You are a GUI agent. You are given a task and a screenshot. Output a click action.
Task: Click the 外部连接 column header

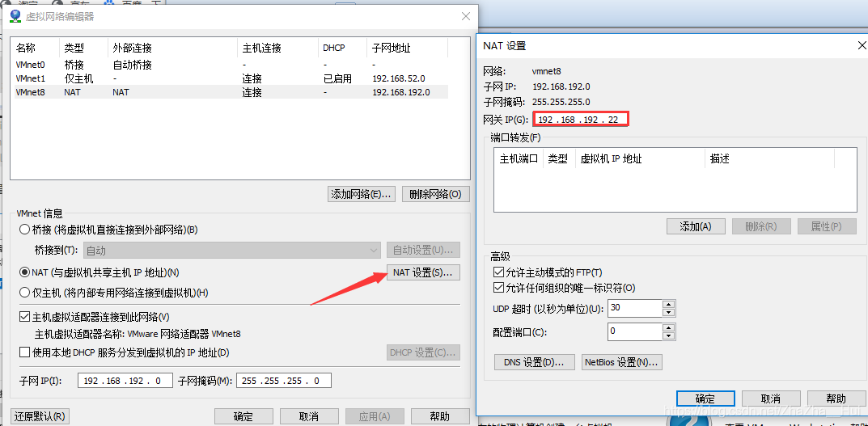point(172,49)
